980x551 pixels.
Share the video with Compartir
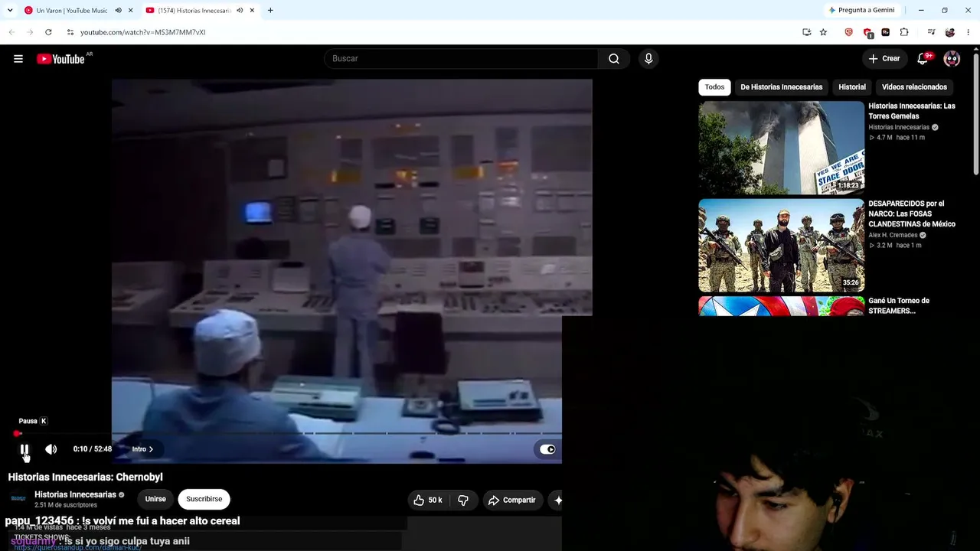(511, 500)
